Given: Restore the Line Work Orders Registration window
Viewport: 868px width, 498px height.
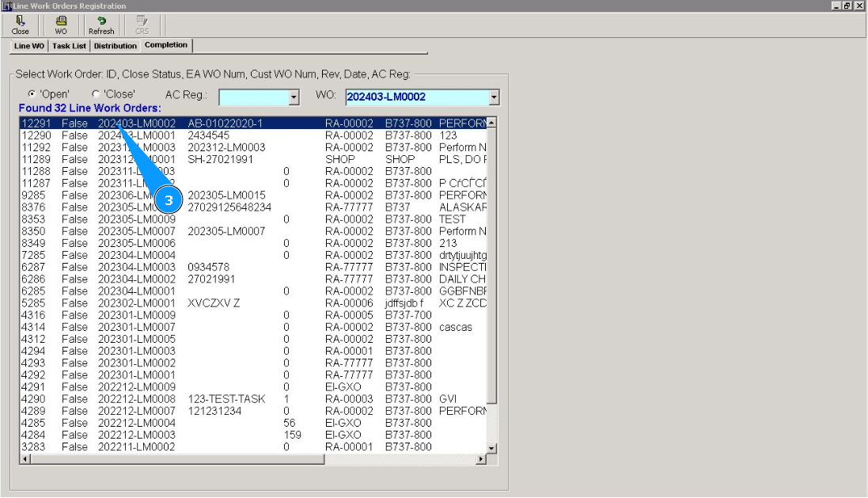Looking at the screenshot, I should [x=847, y=6].
